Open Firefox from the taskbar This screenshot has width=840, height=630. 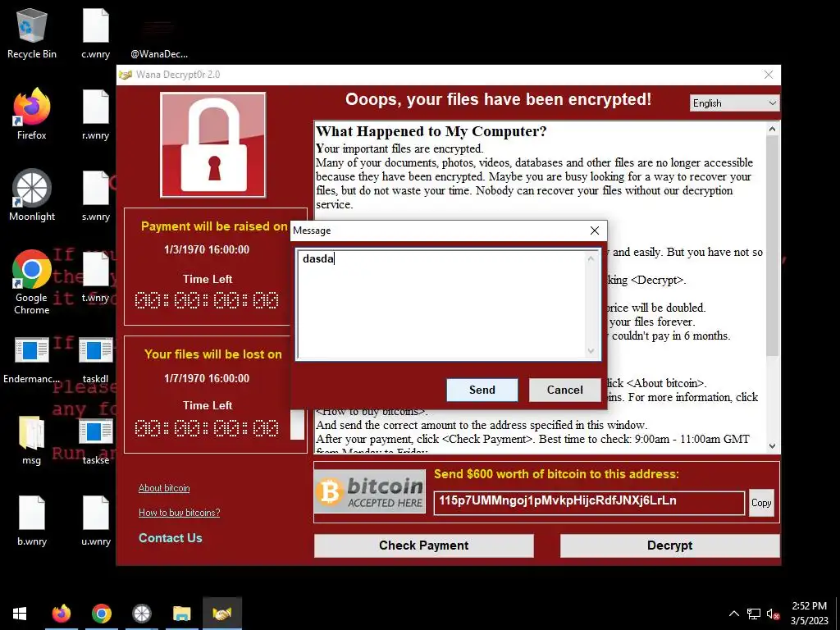point(61,614)
